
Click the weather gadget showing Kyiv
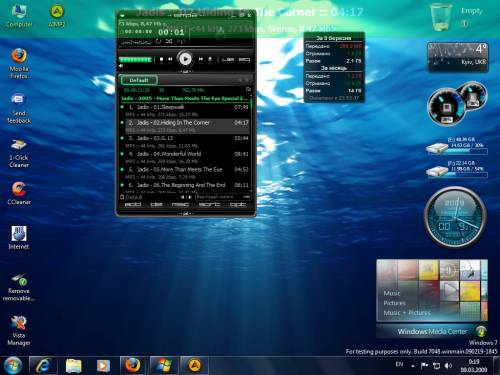coord(458,56)
